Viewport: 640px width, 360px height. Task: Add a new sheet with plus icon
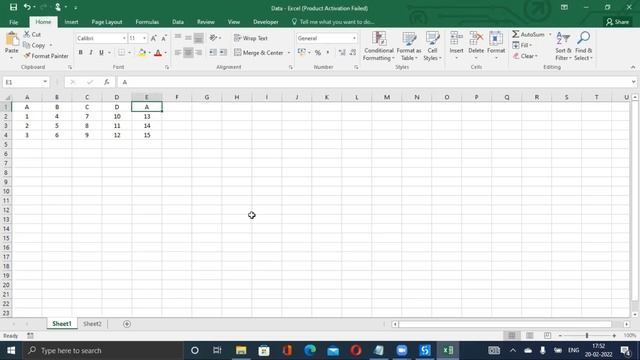(x=127, y=324)
